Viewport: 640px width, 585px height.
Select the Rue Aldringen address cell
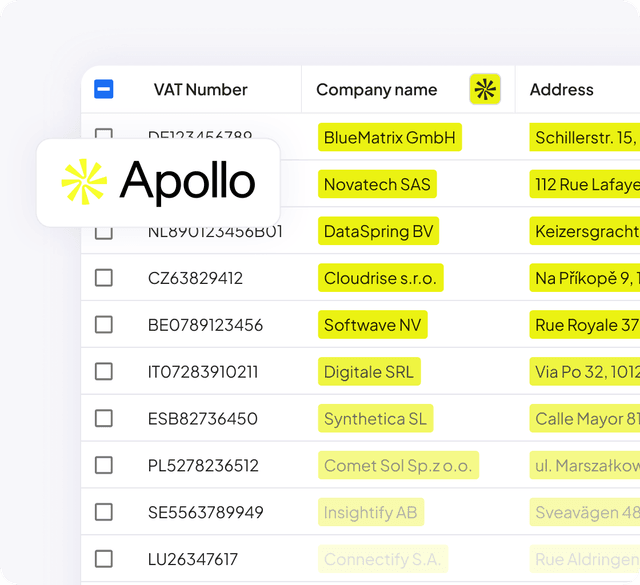(584, 559)
